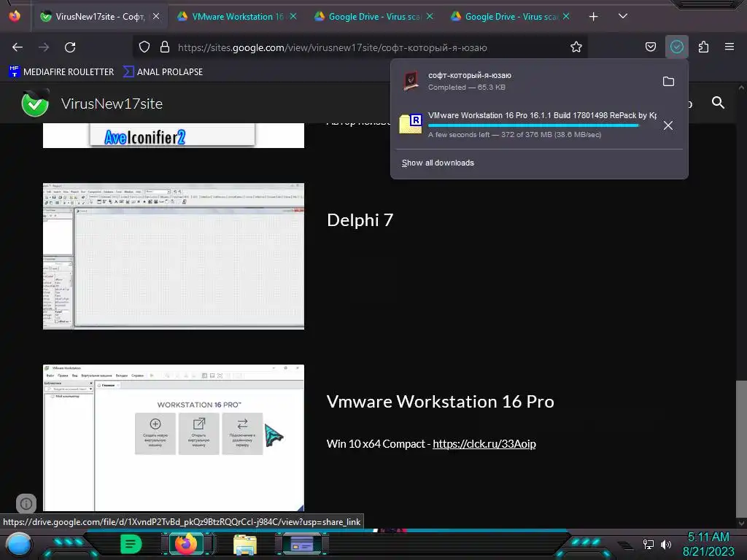
Task: Click the forward navigation arrow
Action: pyautogui.click(x=44, y=47)
